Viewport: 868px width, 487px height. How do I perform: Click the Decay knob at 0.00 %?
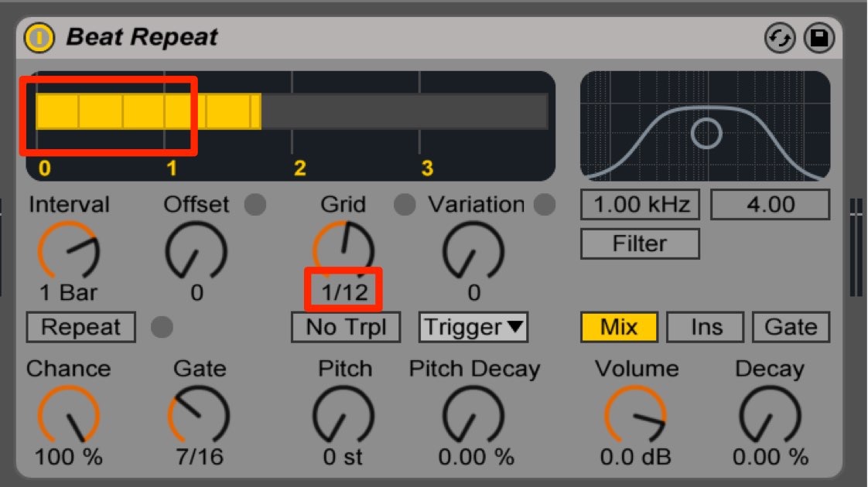click(770, 415)
